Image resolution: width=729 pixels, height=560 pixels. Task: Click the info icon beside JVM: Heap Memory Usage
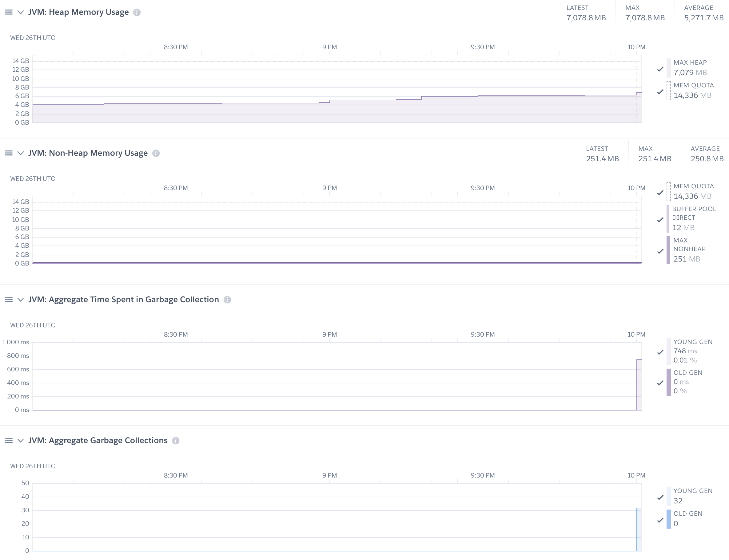[x=137, y=12]
